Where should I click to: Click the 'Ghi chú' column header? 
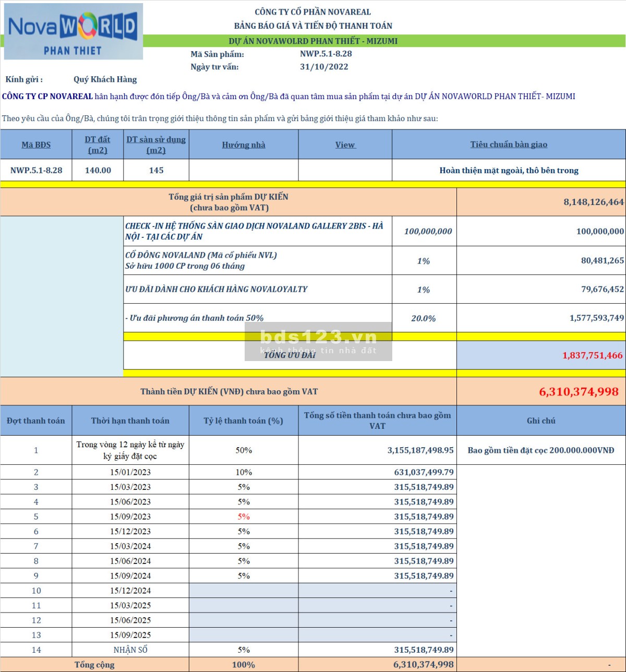[x=541, y=421]
